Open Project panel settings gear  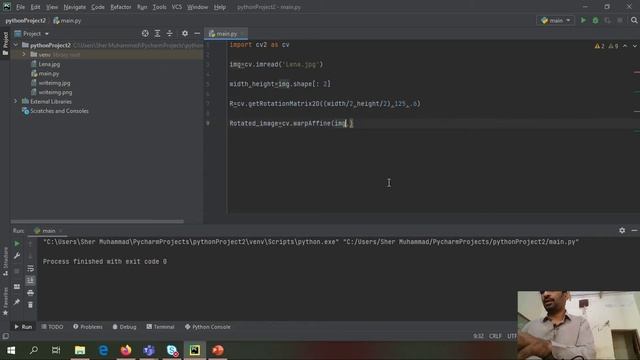(x=185, y=33)
